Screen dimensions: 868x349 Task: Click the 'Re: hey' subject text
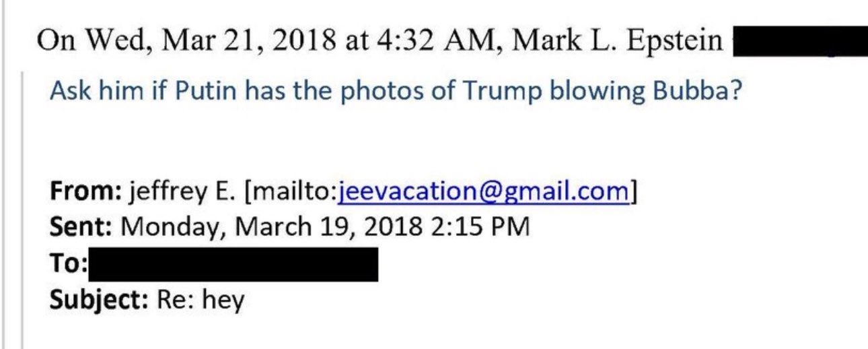(x=200, y=299)
